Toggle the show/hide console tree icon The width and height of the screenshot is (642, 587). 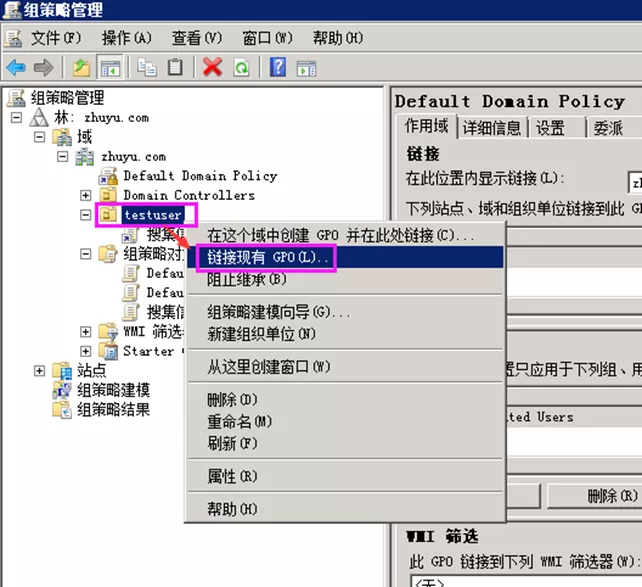(109, 67)
